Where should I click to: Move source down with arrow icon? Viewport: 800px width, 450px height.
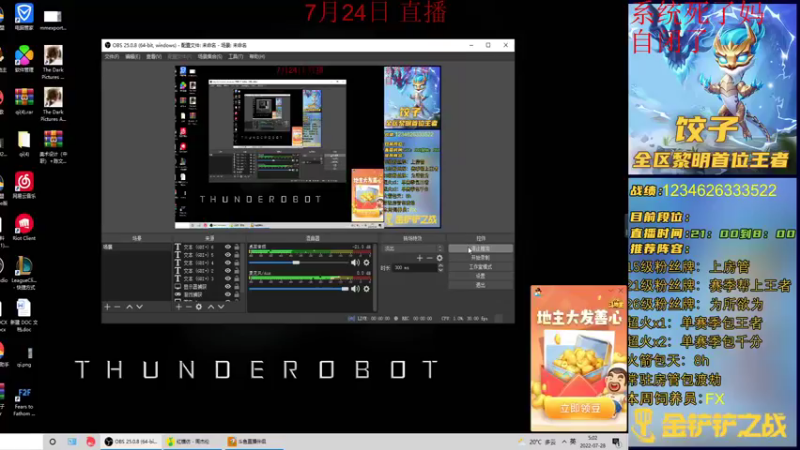point(221,307)
